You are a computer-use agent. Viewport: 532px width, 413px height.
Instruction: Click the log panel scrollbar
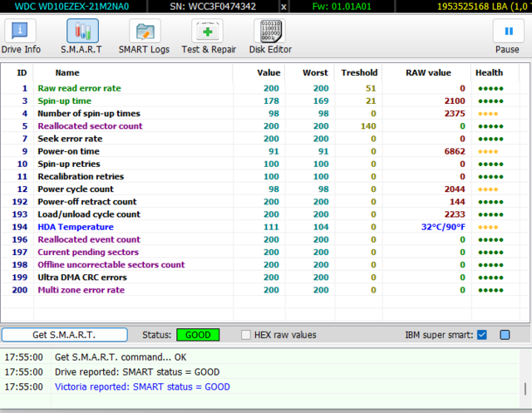525,388
